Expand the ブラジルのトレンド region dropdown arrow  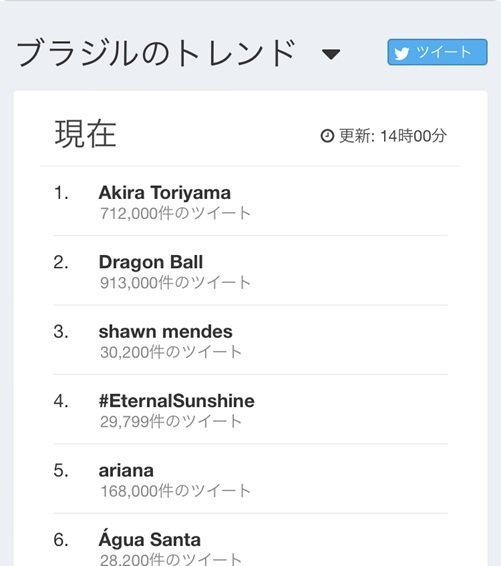pos(331,55)
